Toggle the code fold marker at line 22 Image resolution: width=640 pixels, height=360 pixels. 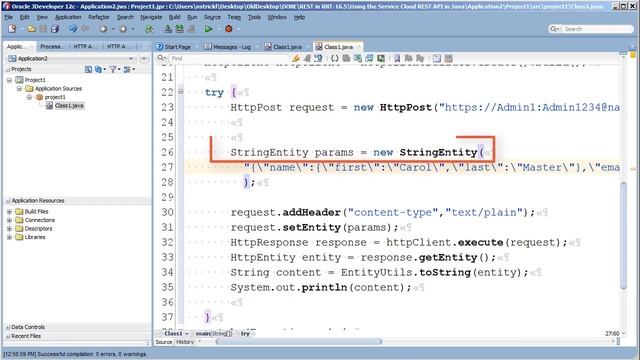tap(181, 91)
